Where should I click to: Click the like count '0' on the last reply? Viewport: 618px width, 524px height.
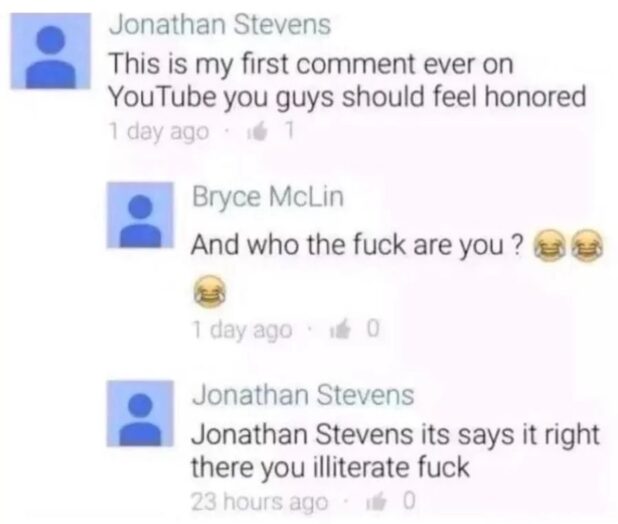tap(410, 501)
